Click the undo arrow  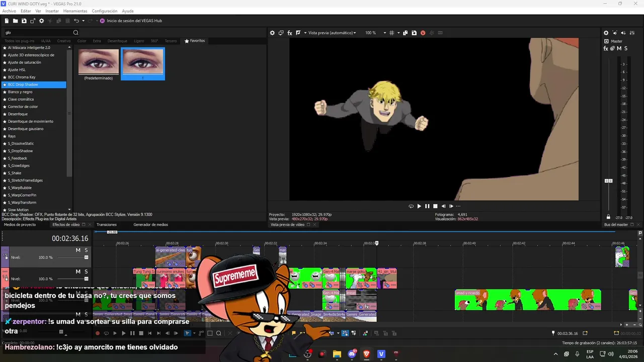tap(76, 21)
